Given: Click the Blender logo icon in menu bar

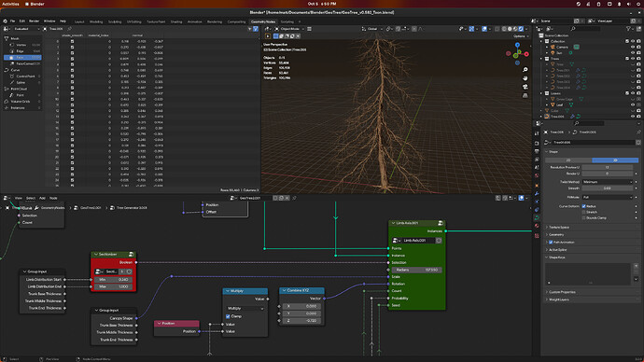Looking at the screenshot, I should [5, 21].
